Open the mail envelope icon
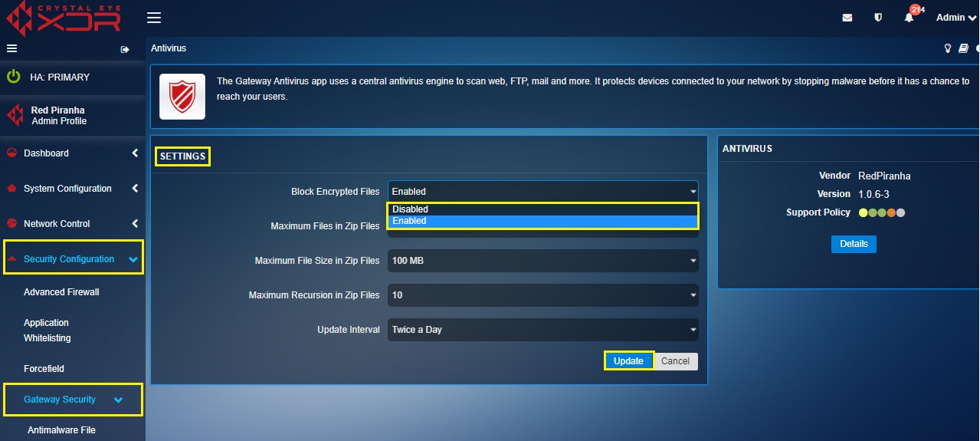The height and width of the screenshot is (441, 980). (847, 18)
